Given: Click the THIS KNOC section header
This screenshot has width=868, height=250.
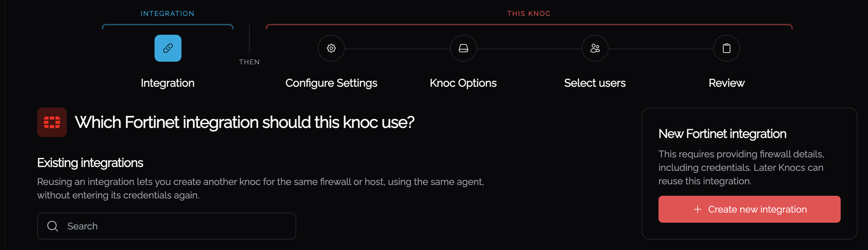Looking at the screenshot, I should [529, 13].
